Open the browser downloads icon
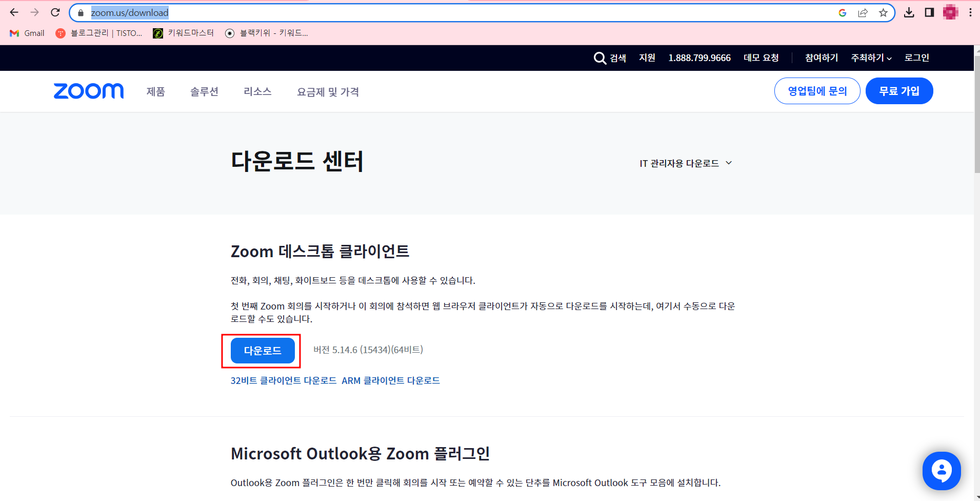980x501 pixels. coord(909,12)
